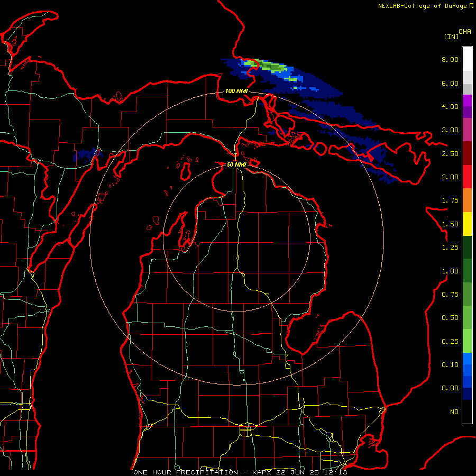This screenshot has height=476, width=476.
Task: Click the magenta color swatch near 4.00
Action: (x=467, y=100)
